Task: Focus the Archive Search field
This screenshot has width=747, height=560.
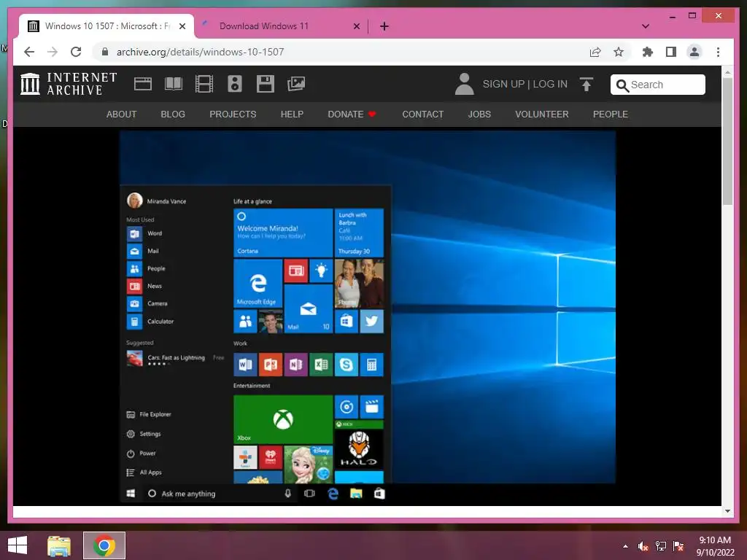Action: point(658,85)
